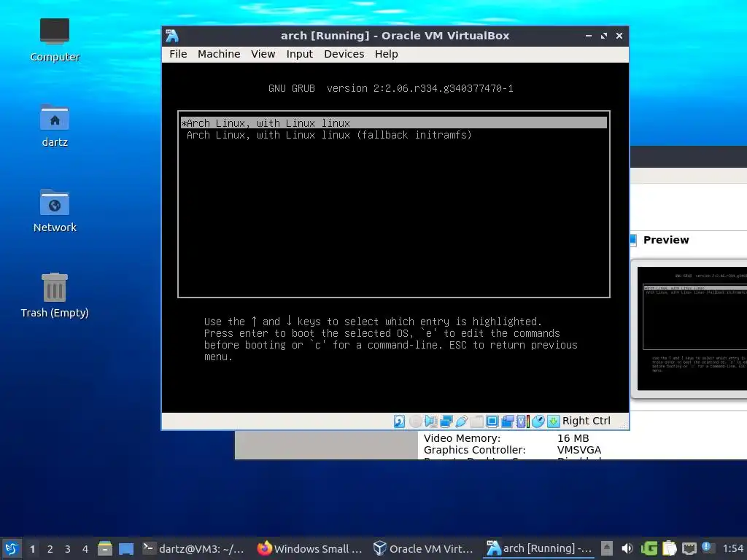Open the Computer desktop icon
The width and height of the screenshot is (747, 560).
(55, 40)
